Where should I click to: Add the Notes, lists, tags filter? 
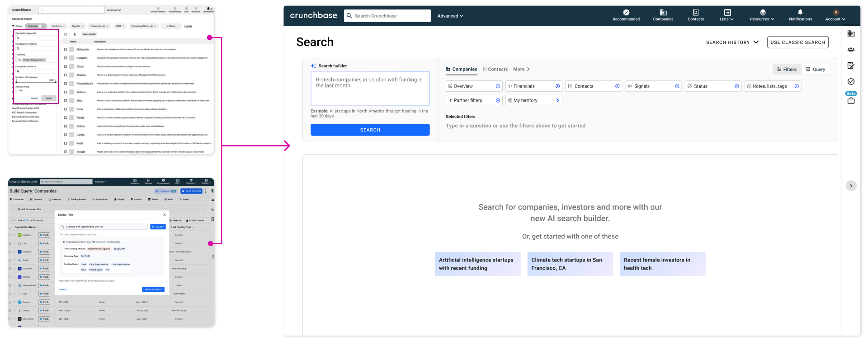click(x=796, y=86)
